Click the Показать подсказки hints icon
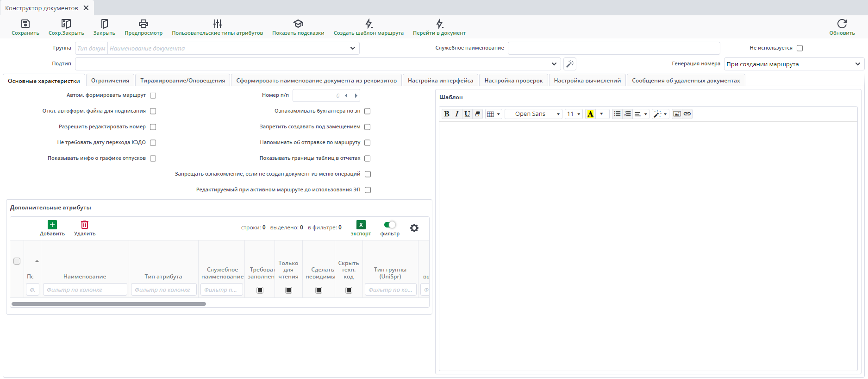Image resolution: width=868 pixels, height=379 pixels. (298, 24)
